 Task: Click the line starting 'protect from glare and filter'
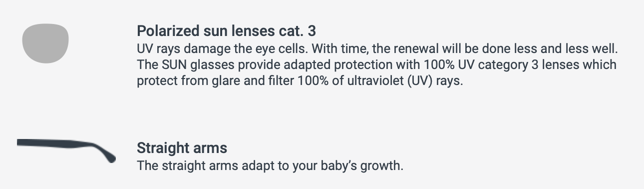300,81
